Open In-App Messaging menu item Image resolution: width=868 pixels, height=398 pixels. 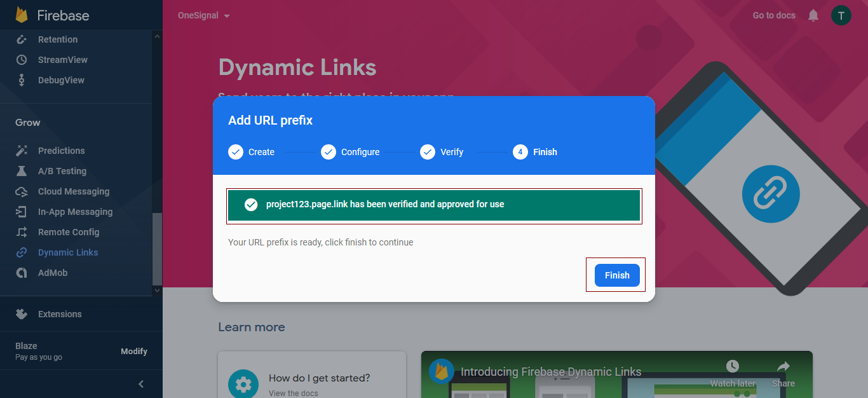75,212
